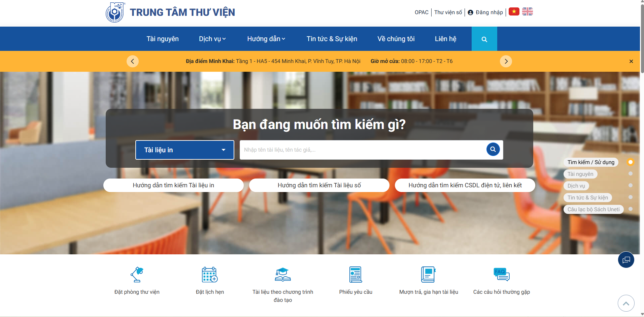
Task: Open Về chúng tôi menu item
Action: click(396, 39)
